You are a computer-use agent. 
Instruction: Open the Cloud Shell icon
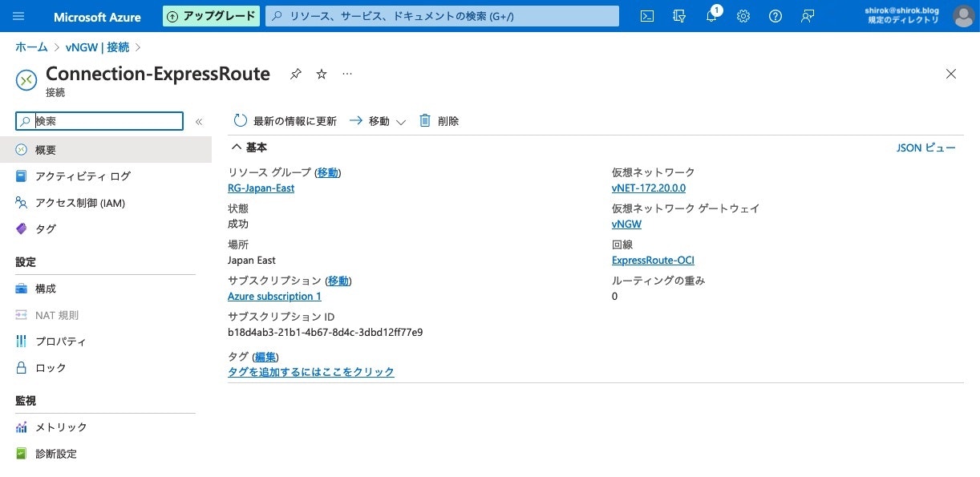pyautogui.click(x=646, y=16)
